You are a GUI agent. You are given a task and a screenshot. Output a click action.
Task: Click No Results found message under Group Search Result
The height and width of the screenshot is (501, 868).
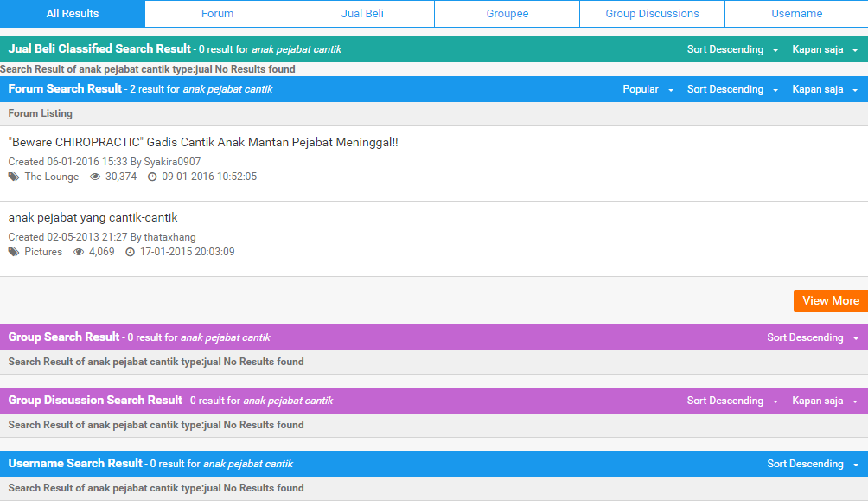[x=156, y=362]
